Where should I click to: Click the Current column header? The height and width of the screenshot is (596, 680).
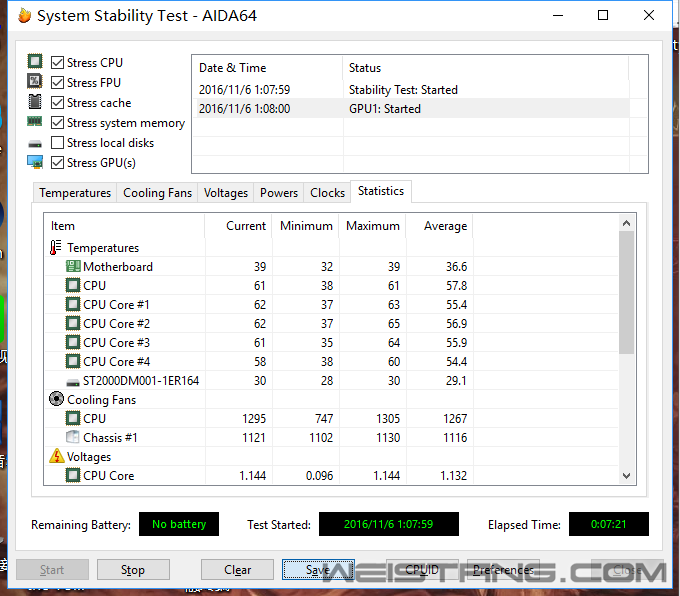(239, 226)
